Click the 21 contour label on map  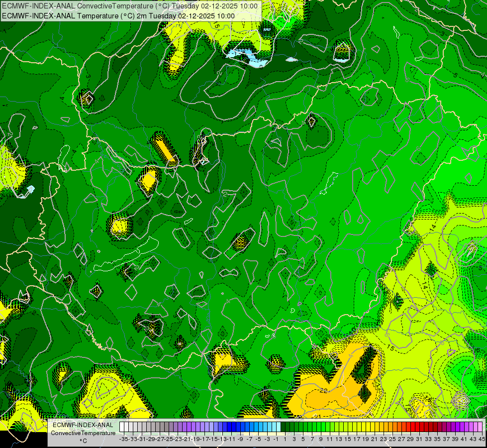[317, 416]
